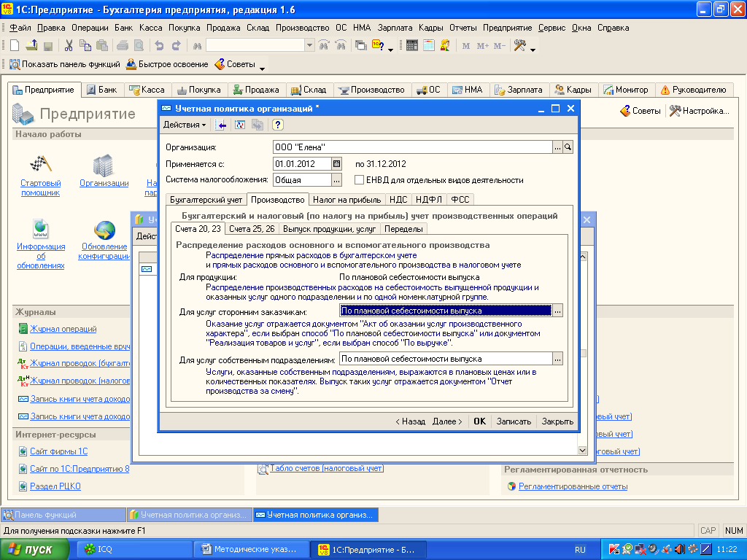Image resolution: width=747 pixels, height=560 pixels.
Task: Open the calculator icon in main toolbar
Action: (412, 46)
